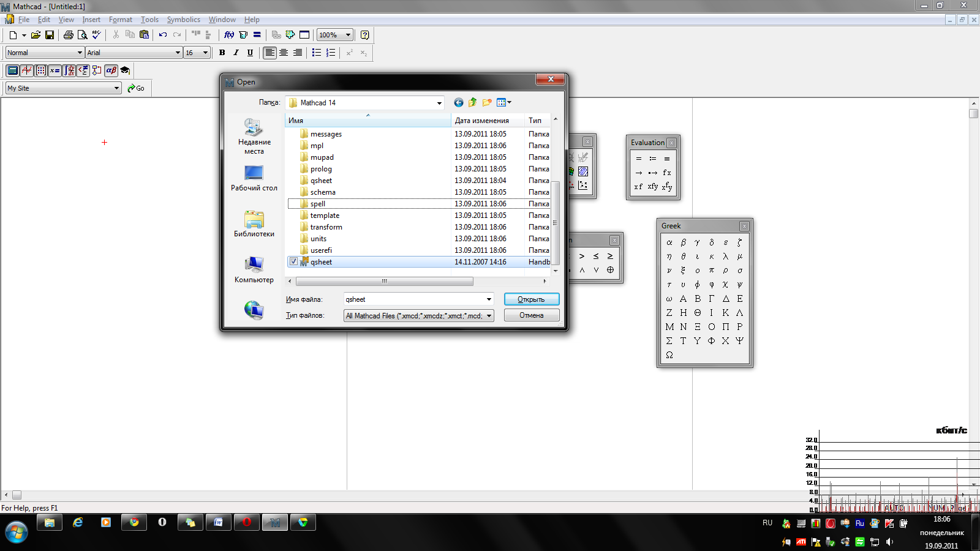
Task: Toggle Bold formatting
Action: pos(222,53)
